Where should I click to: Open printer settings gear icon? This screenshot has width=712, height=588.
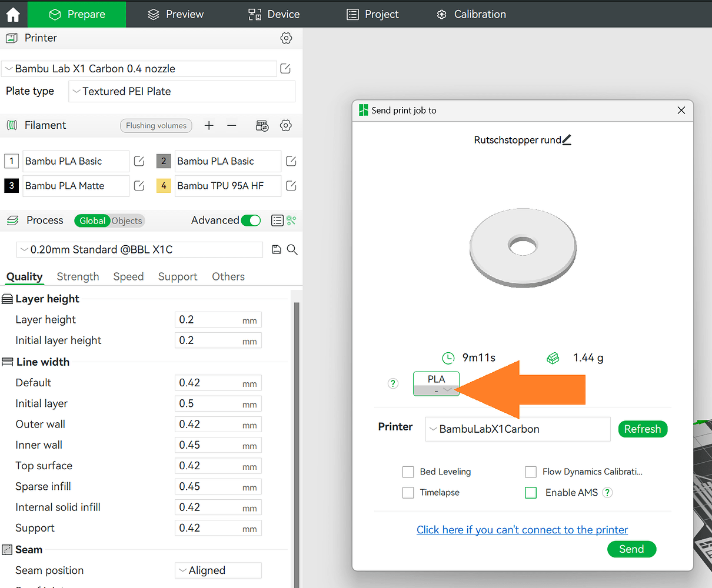(x=287, y=38)
